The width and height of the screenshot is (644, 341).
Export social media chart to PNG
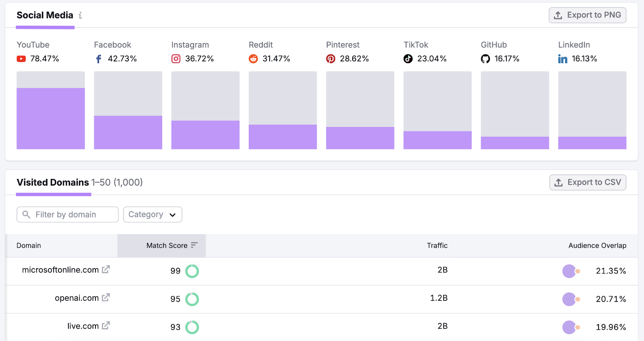(x=587, y=15)
